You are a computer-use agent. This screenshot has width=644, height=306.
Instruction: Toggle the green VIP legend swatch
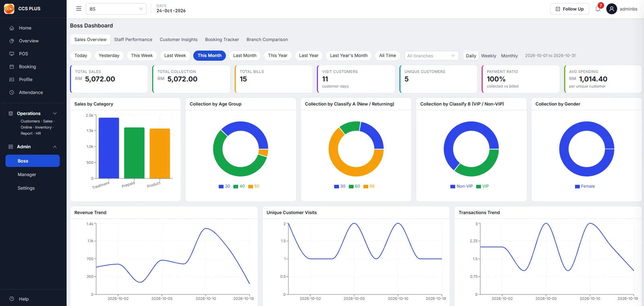click(479, 187)
